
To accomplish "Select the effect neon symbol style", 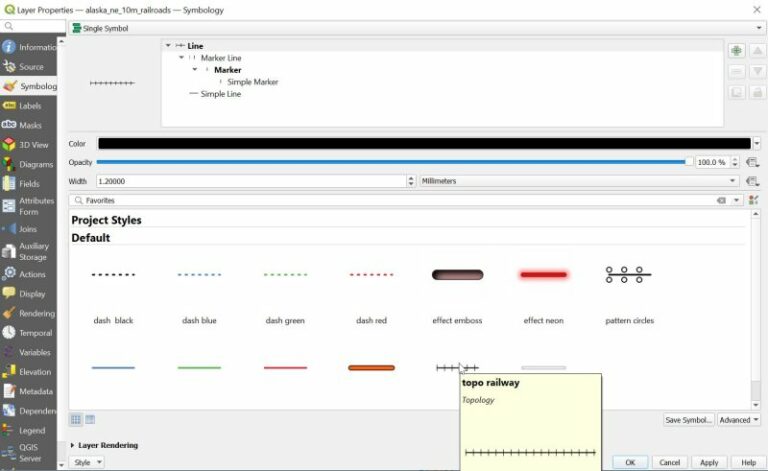I will point(543,275).
